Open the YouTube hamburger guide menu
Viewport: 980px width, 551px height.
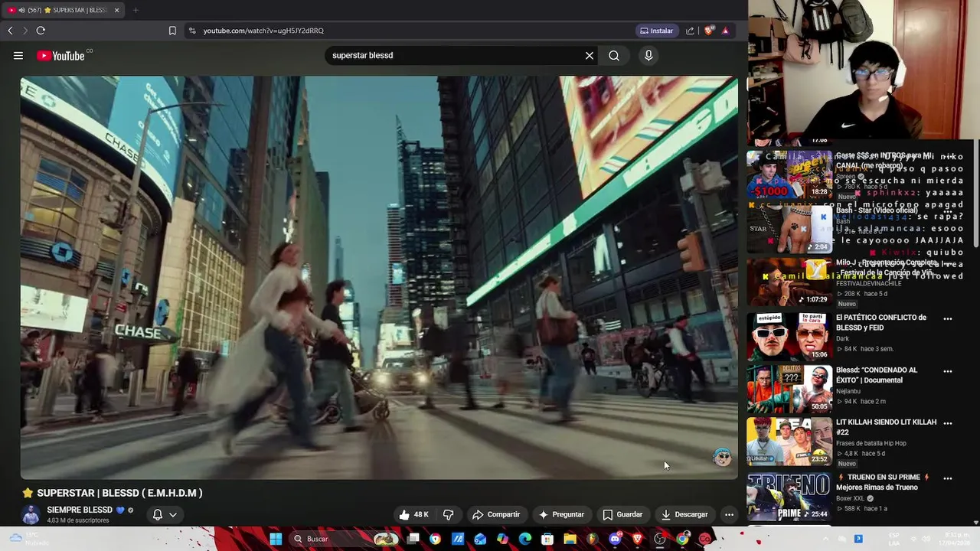pos(18,56)
